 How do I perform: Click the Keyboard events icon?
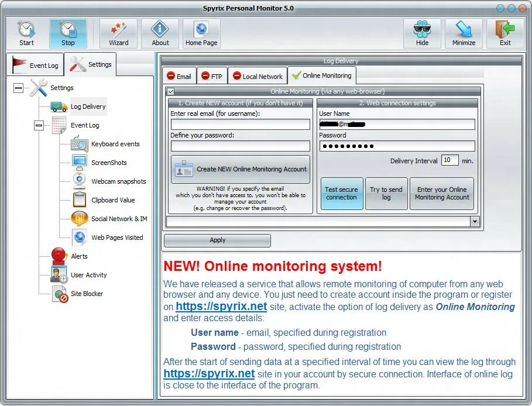pos(80,144)
